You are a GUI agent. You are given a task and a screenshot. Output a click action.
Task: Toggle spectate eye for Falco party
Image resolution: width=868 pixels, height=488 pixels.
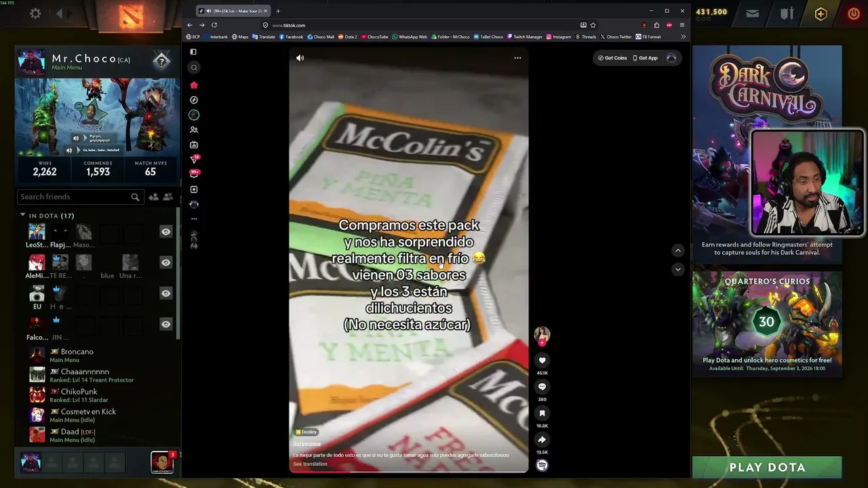[165, 324]
